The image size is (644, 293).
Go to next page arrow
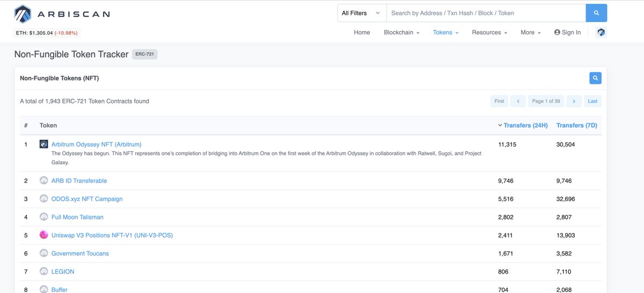tap(574, 101)
